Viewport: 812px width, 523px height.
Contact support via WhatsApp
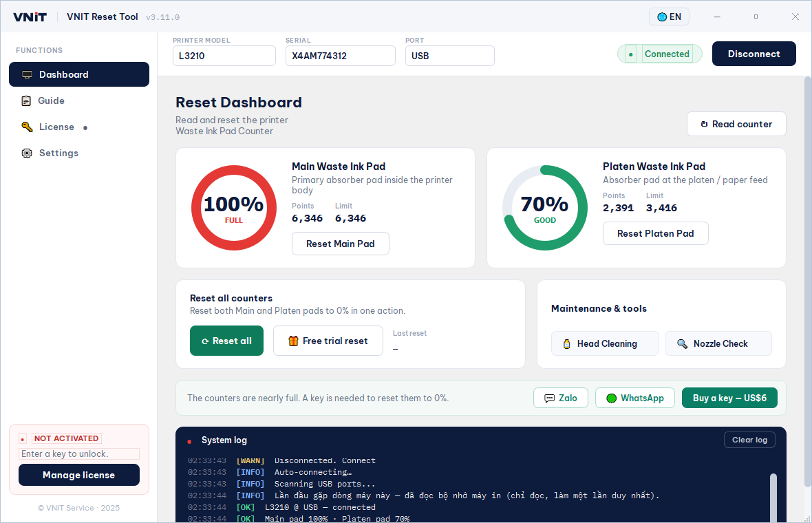point(635,398)
